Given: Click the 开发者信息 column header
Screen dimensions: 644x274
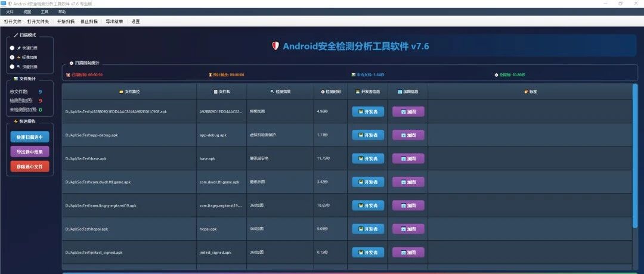Looking at the screenshot, I should click(x=367, y=92).
